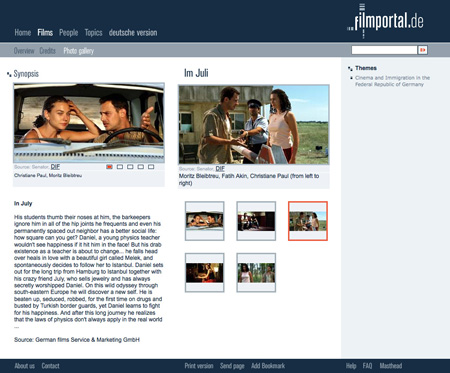The image size is (450, 373).
Task: Click Add Bookmark in the footer
Action: click(268, 366)
